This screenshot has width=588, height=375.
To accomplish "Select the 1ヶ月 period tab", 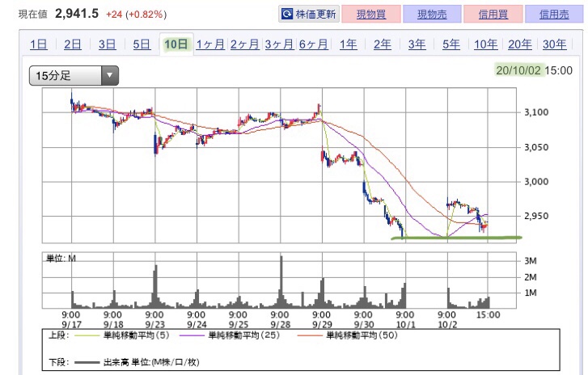I will 210,44.
